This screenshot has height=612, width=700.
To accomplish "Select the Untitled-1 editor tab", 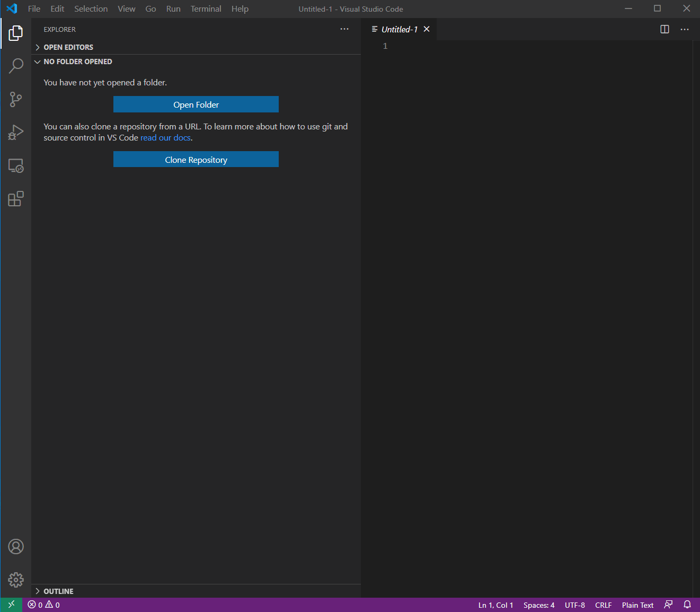I will point(400,29).
